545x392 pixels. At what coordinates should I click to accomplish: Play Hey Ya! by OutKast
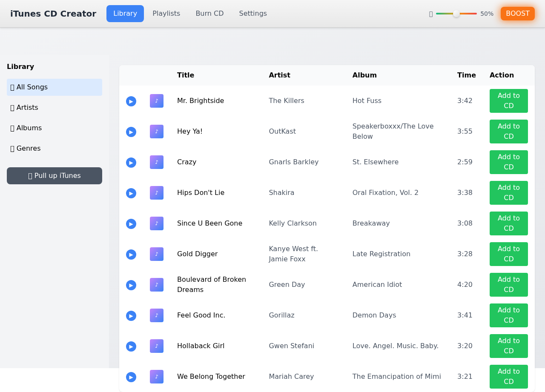131,132
